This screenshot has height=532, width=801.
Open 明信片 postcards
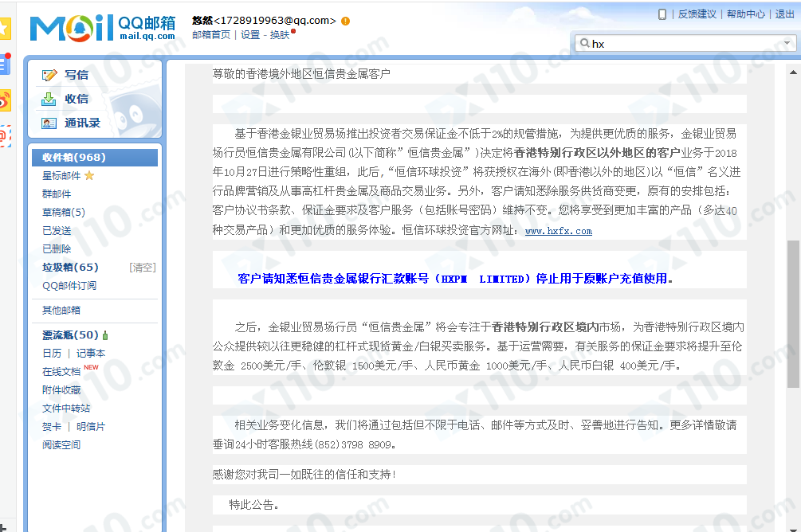(x=91, y=427)
